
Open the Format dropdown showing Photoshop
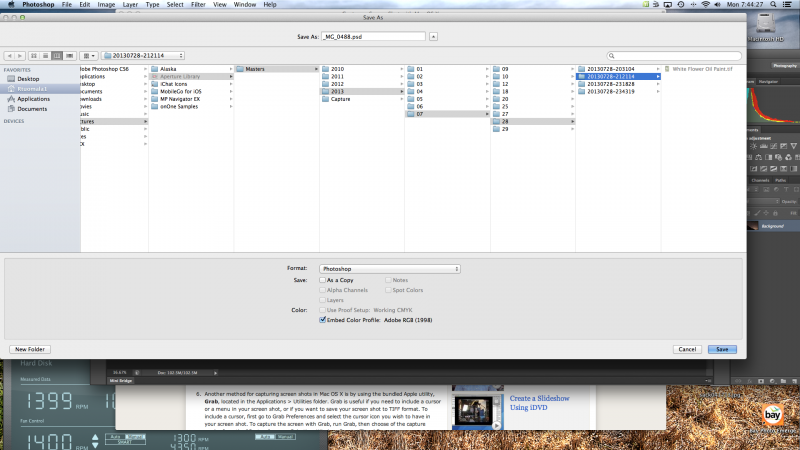point(390,269)
